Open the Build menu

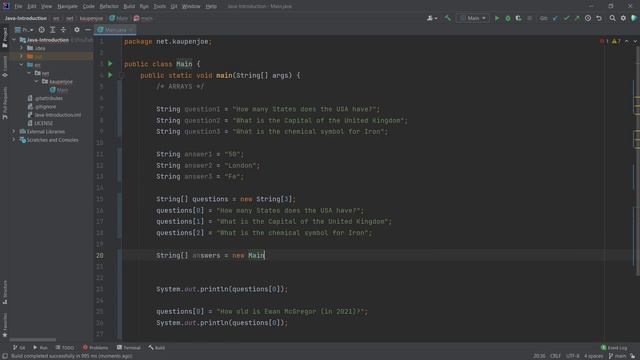coord(129,6)
